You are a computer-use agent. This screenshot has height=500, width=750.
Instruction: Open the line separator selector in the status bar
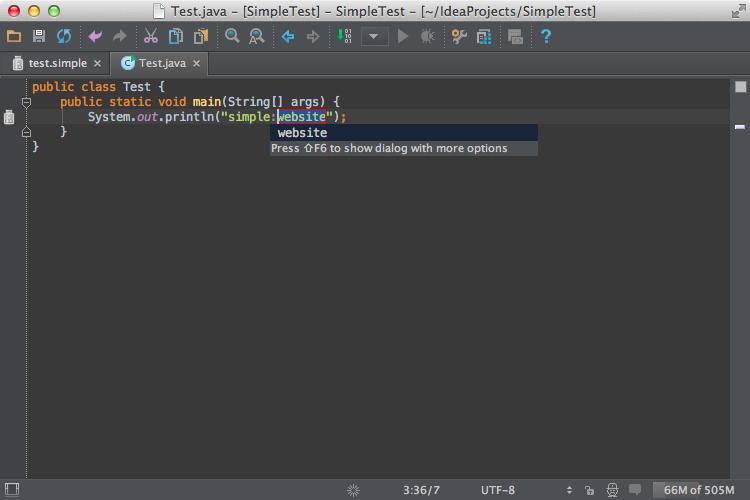[x=569, y=490]
